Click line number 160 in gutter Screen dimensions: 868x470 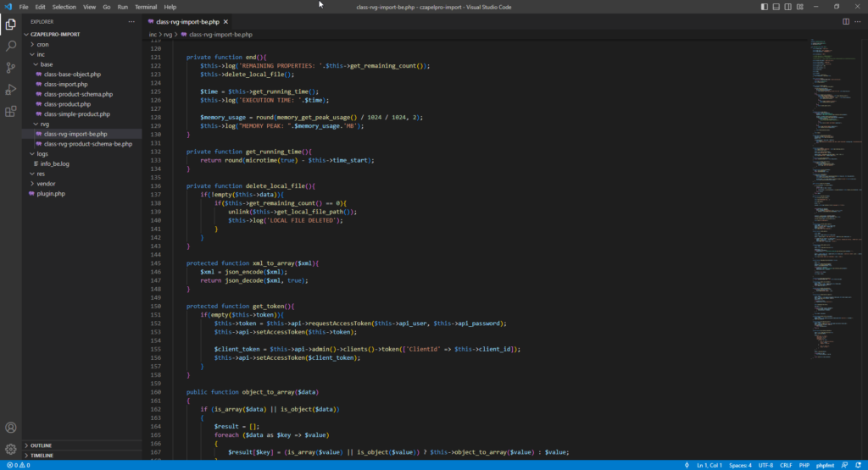[x=156, y=393]
